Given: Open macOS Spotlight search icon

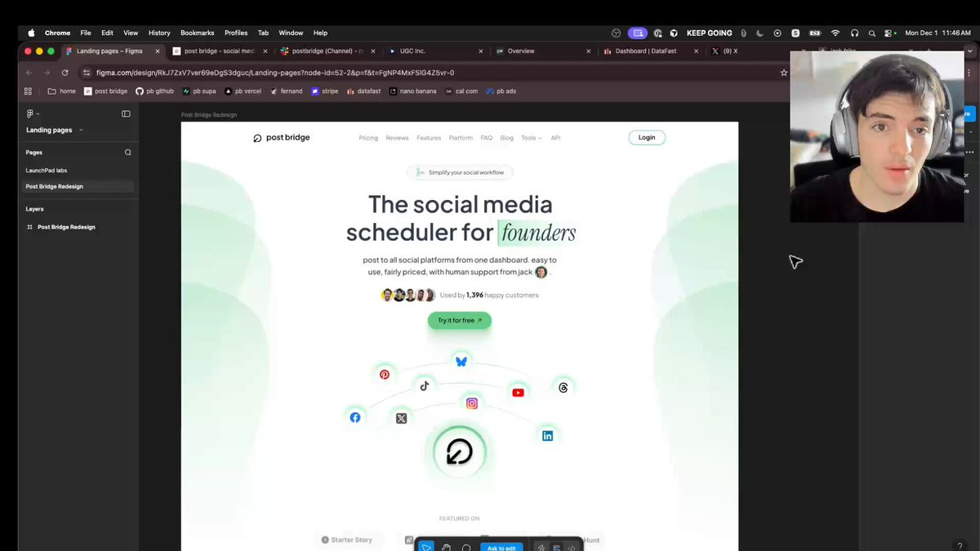Looking at the screenshot, I should coord(872,33).
